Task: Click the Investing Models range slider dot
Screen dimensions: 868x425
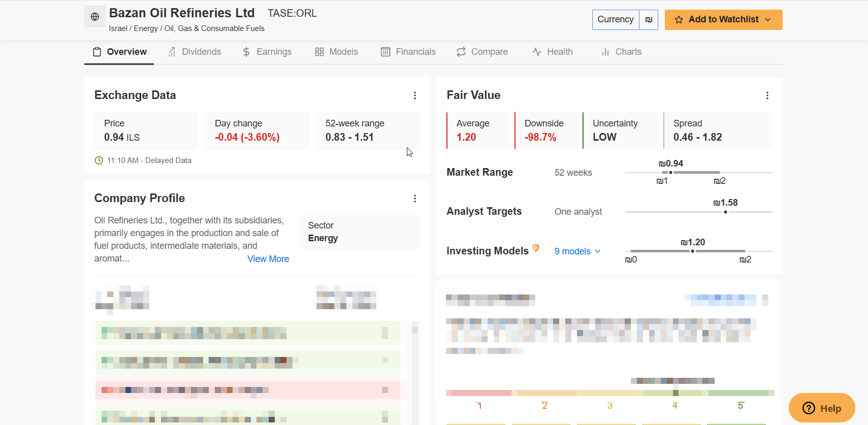Action: pos(692,251)
